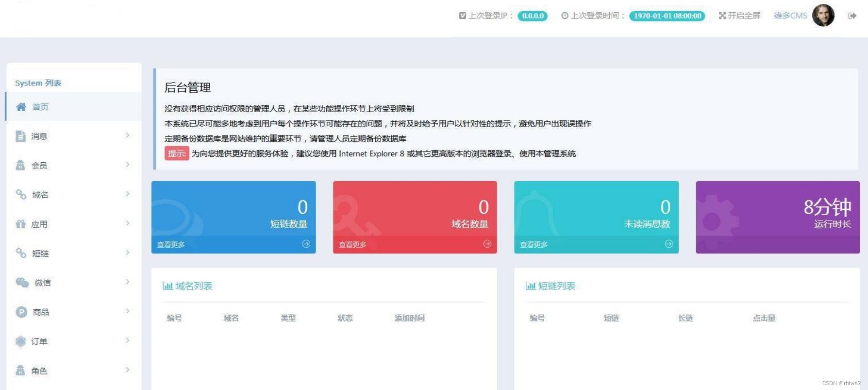This screenshot has height=390, width=868.
Task: Click the 8分钟 运行时长 card
Action: (x=778, y=217)
